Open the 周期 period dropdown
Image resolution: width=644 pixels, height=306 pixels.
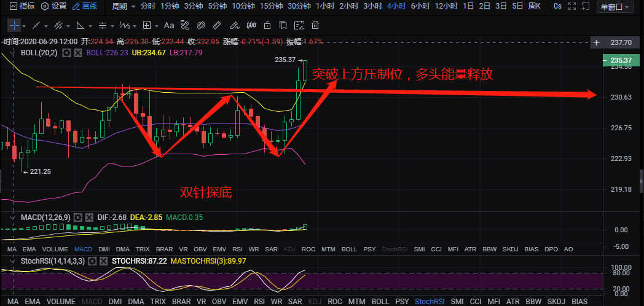122,7
